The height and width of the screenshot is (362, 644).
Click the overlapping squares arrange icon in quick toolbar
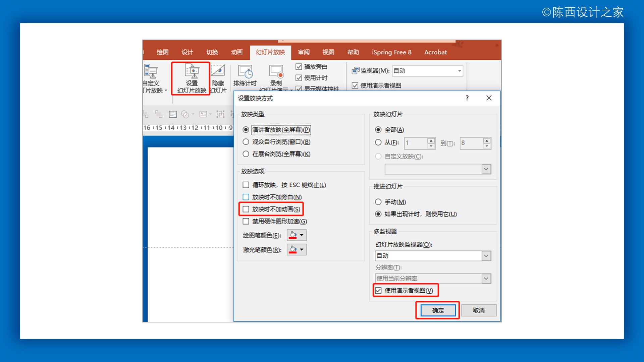158,114
